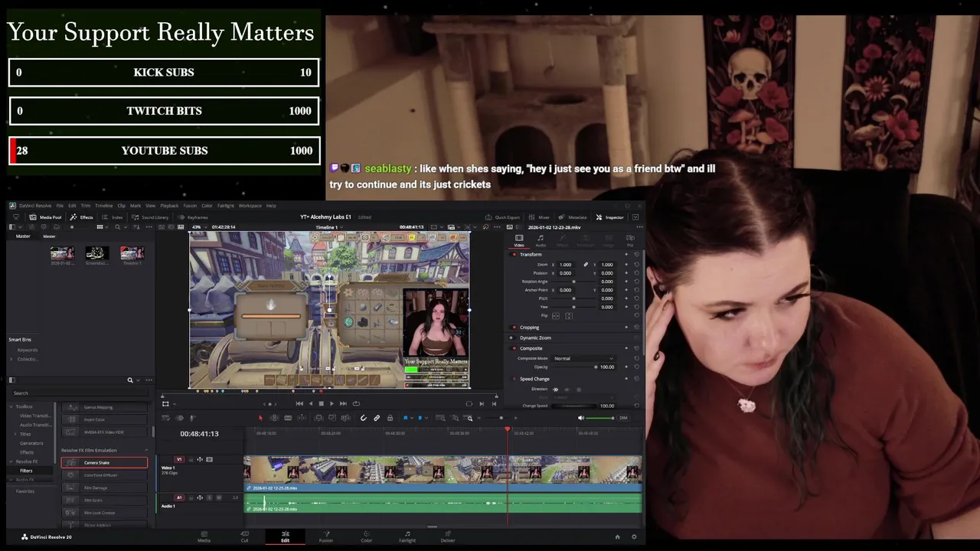980x551 pixels.
Task: Click the Flip horizontal icon
Action: pos(556,316)
